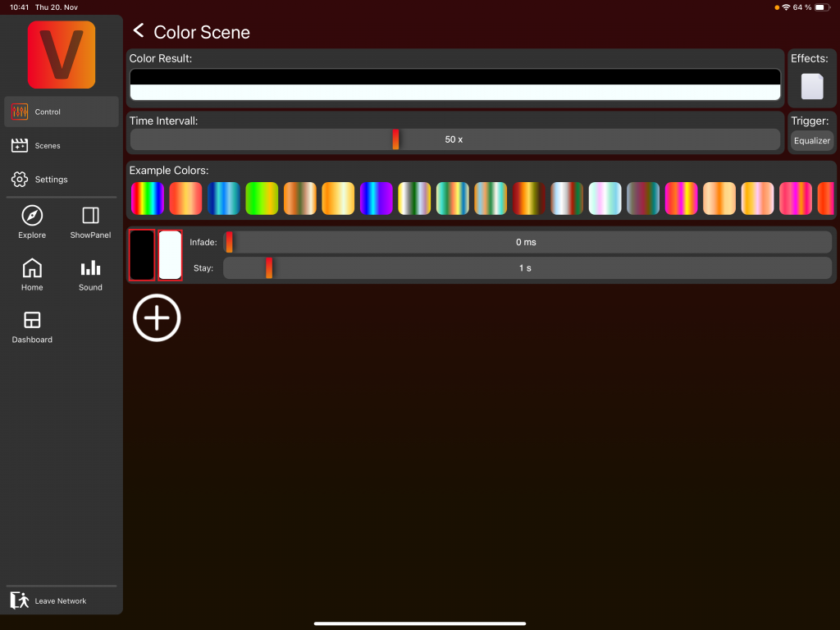Image resolution: width=840 pixels, height=630 pixels.
Task: Tap Leave Network at the bottom
Action: 62,600
